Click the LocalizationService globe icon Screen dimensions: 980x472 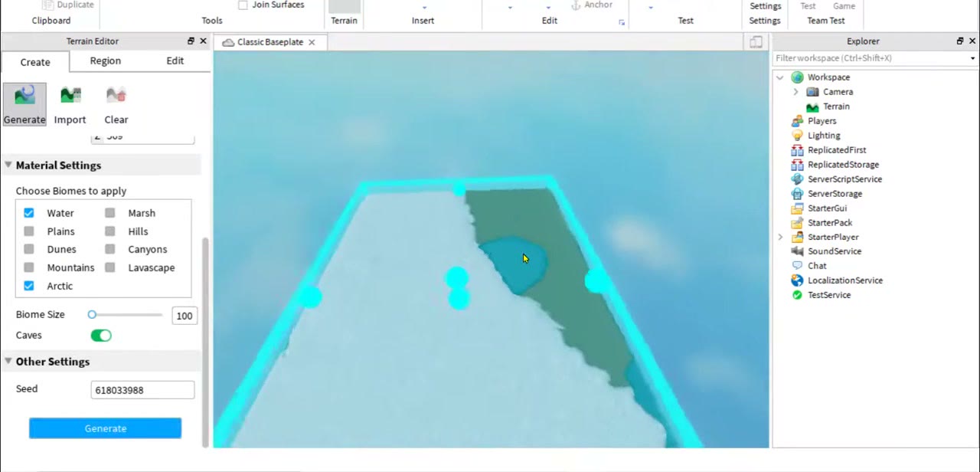[x=797, y=280]
